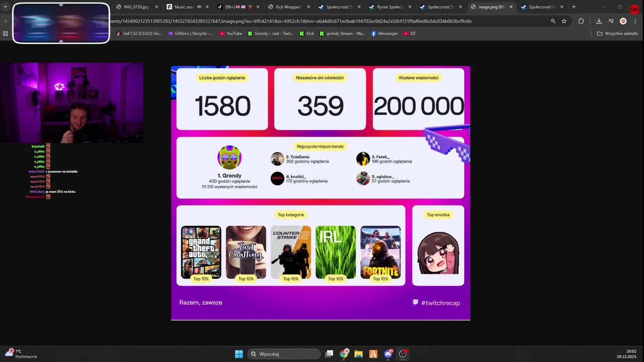The height and width of the screenshot is (362, 644).
Task: Click the Counter-Strike 2 category cover
Action: pos(291,252)
